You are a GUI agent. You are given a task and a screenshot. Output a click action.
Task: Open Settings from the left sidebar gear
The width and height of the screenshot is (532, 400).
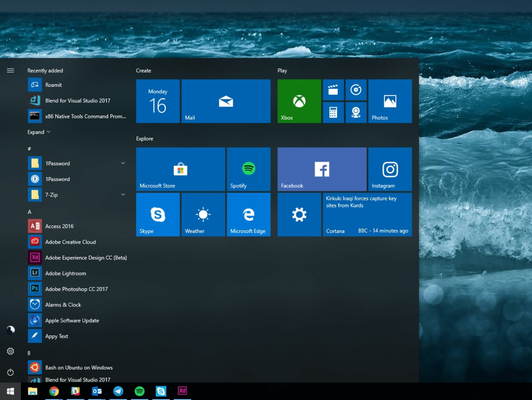pos(11,351)
